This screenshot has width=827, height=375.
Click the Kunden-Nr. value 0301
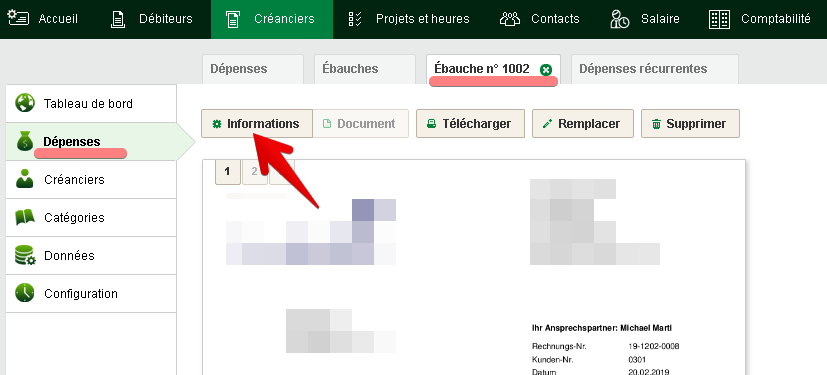click(637, 360)
